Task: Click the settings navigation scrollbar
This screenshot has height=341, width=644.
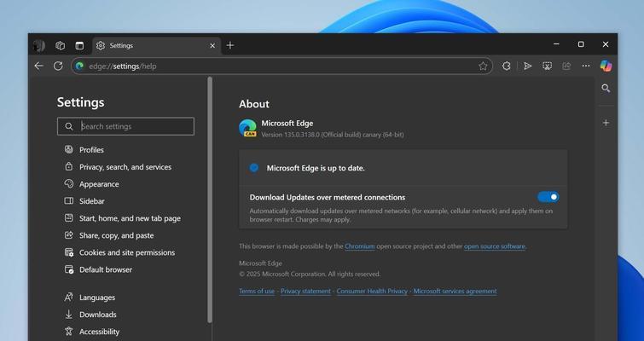Action: [x=210, y=199]
